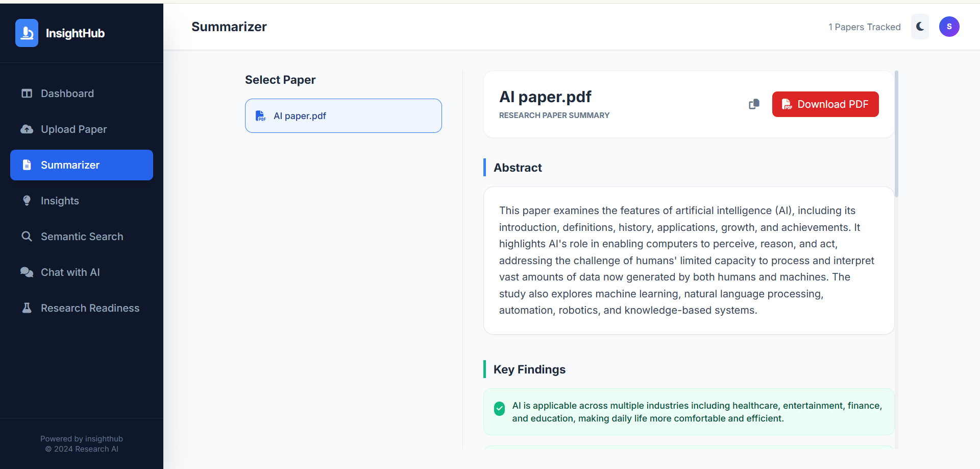Viewport: 980px width, 469px height.
Task: Click the Summarizer document icon
Action: coord(27,165)
